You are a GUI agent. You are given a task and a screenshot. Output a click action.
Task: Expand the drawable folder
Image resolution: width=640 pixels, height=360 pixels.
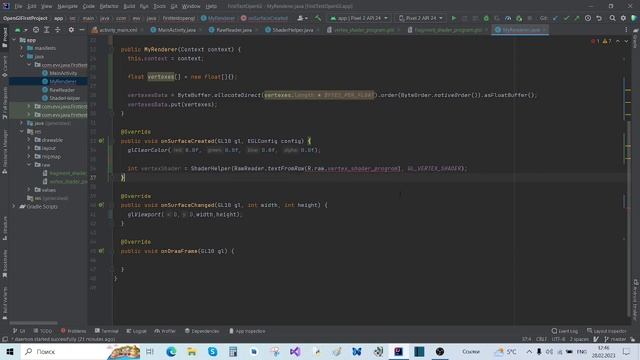coord(29,140)
